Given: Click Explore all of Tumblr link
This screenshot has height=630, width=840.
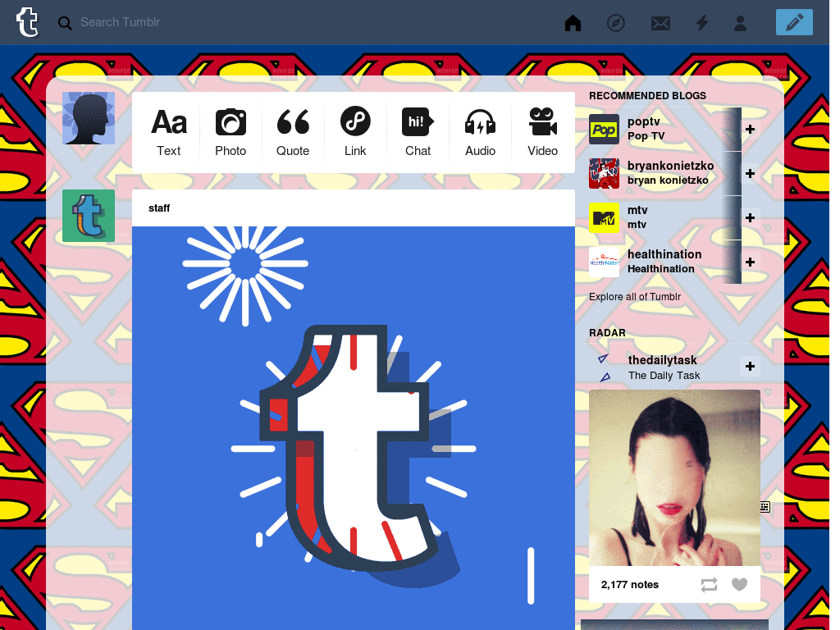Looking at the screenshot, I should (x=635, y=297).
